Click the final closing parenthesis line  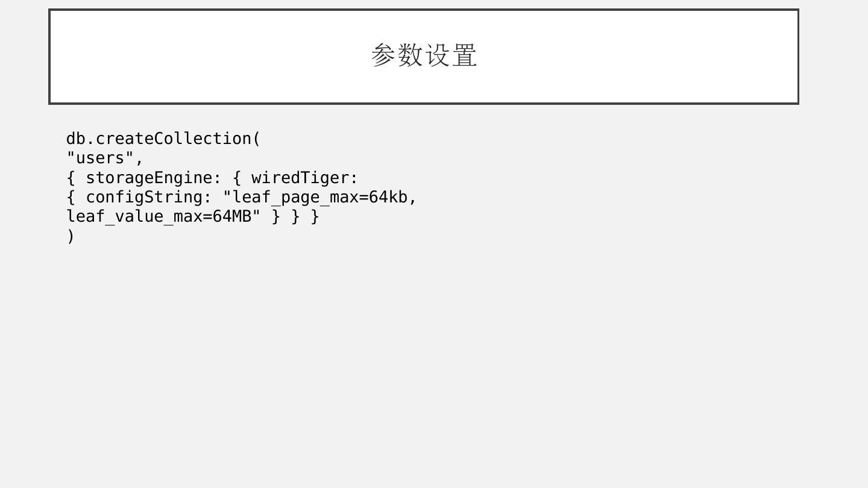point(71,236)
